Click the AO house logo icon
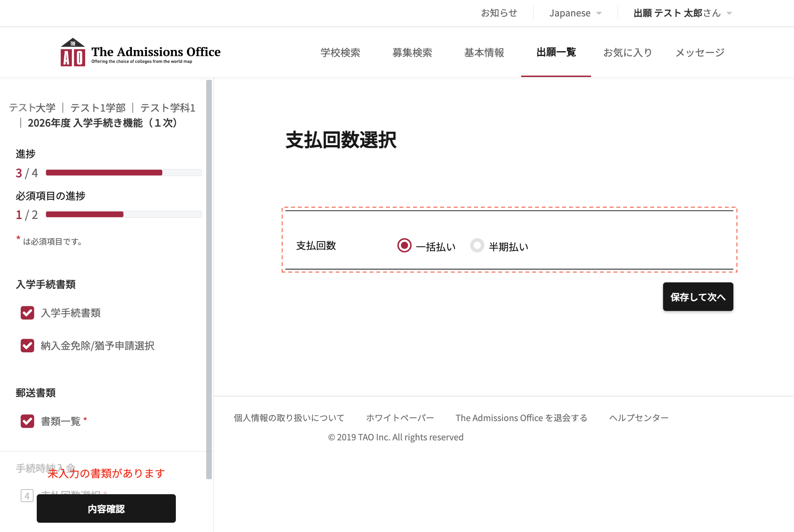 click(x=73, y=52)
